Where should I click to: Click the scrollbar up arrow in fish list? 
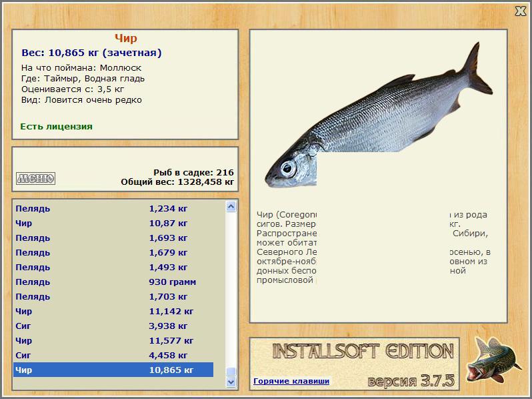click(x=231, y=206)
